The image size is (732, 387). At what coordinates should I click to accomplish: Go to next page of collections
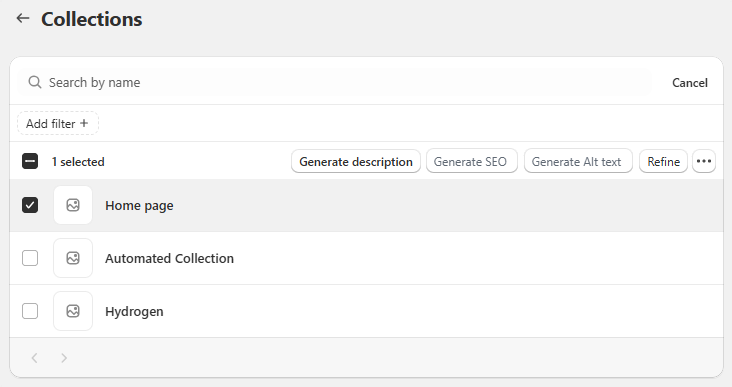64,358
